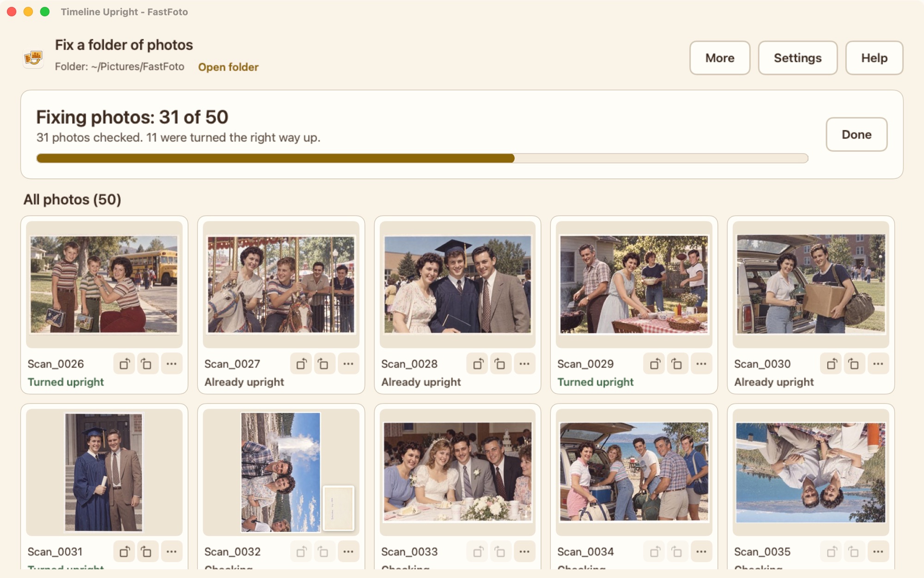
Task: Select the upside-down Scan_0035 thumbnail
Action: pos(811,472)
